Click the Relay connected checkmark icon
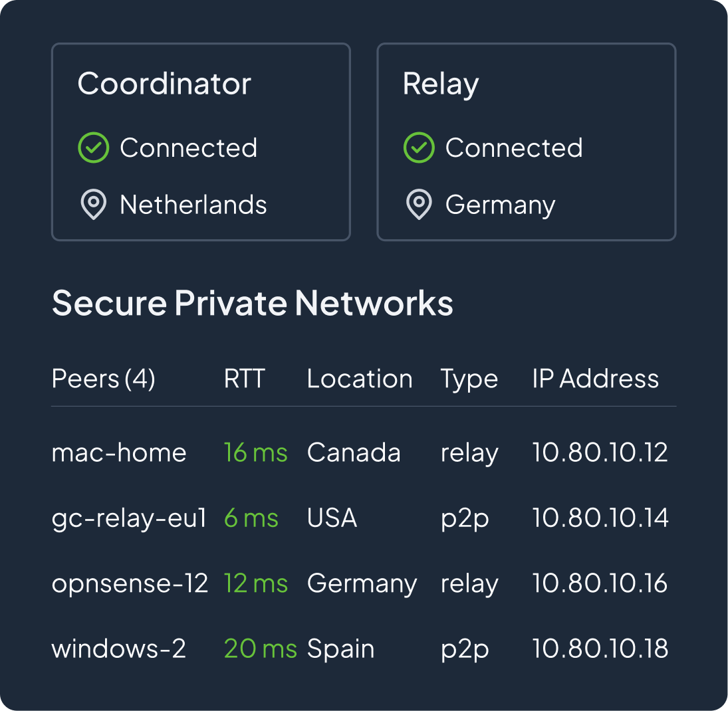The width and height of the screenshot is (728, 711). 419,148
